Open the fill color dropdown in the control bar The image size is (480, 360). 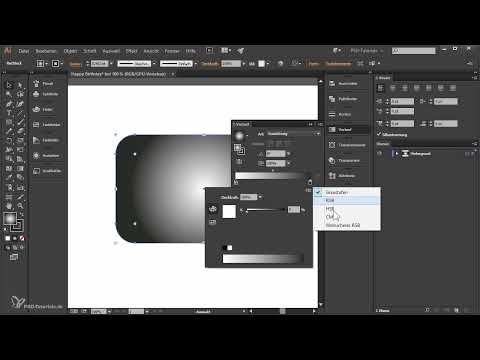[x=46, y=63]
